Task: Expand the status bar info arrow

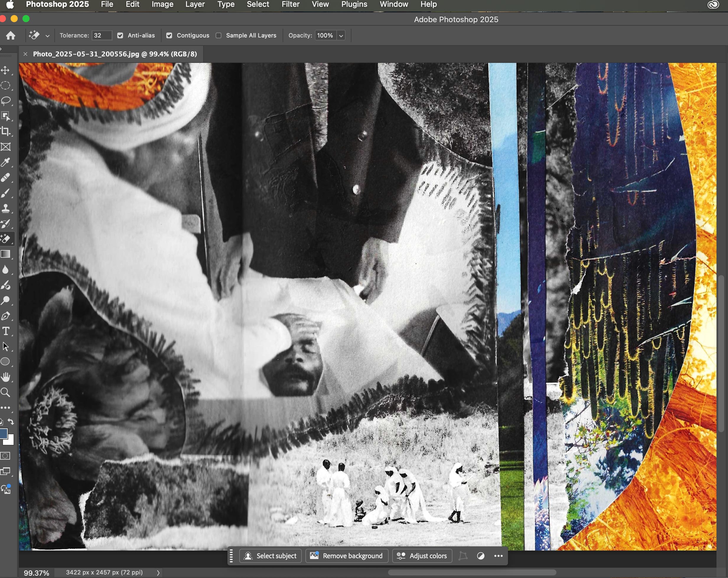Action: 158,573
